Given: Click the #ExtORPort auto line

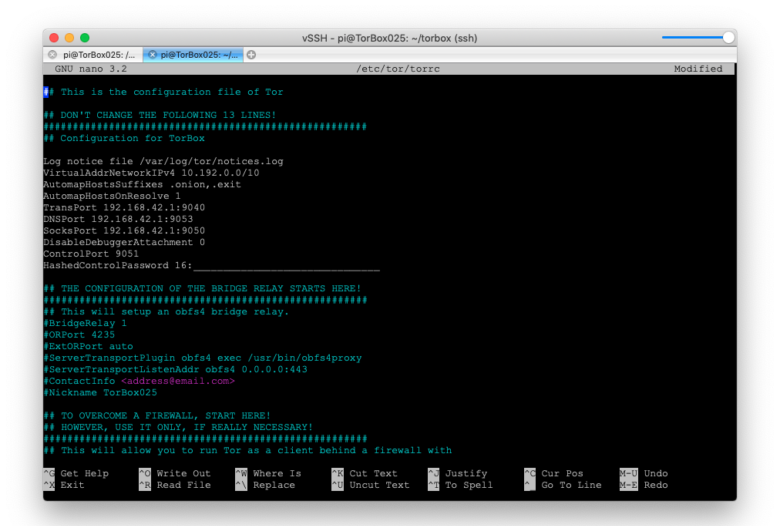Looking at the screenshot, I should point(88,346).
